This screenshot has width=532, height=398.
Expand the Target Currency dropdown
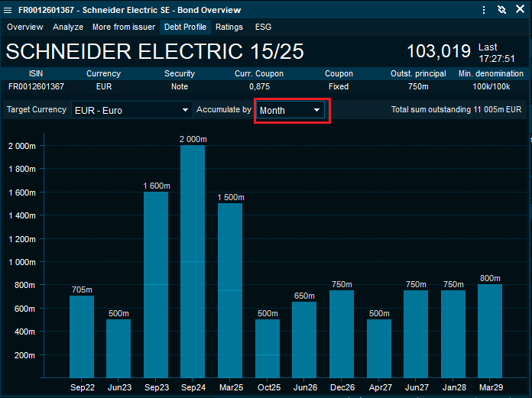131,110
